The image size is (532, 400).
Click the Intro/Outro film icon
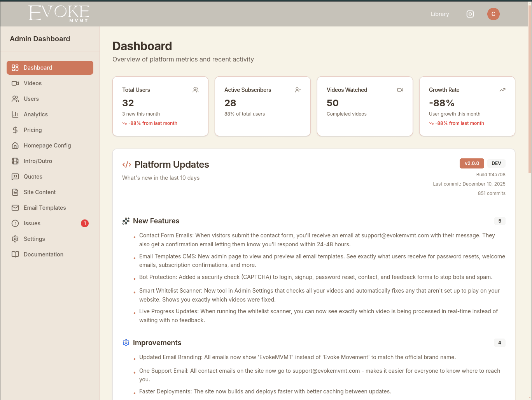point(16,161)
